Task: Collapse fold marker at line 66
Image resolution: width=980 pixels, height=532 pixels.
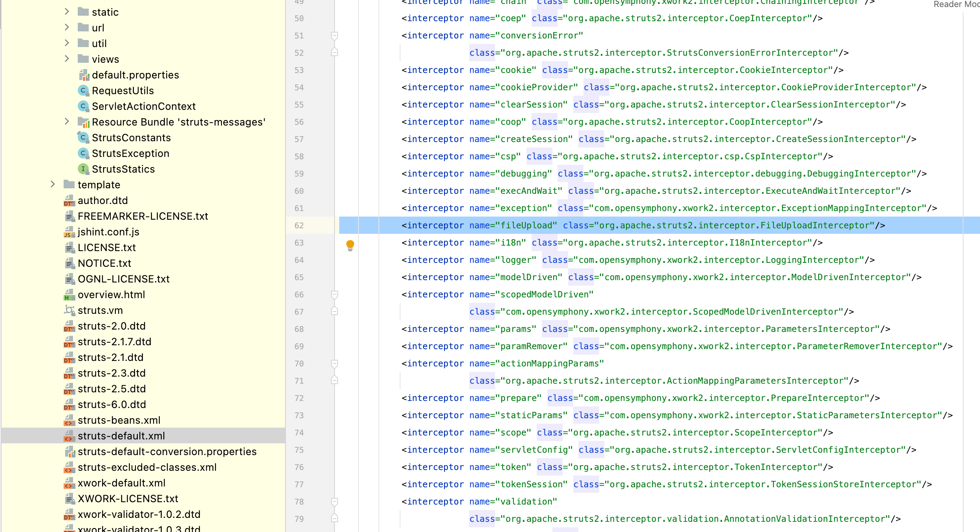Action: 335,295
